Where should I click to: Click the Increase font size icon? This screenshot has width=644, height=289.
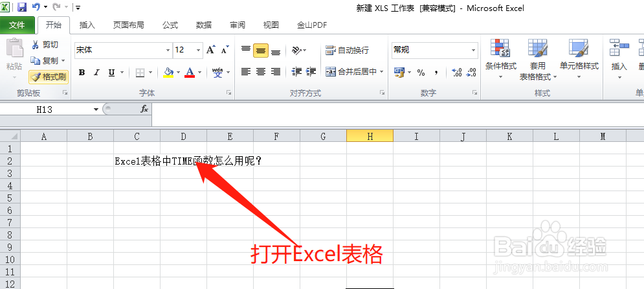(x=211, y=50)
